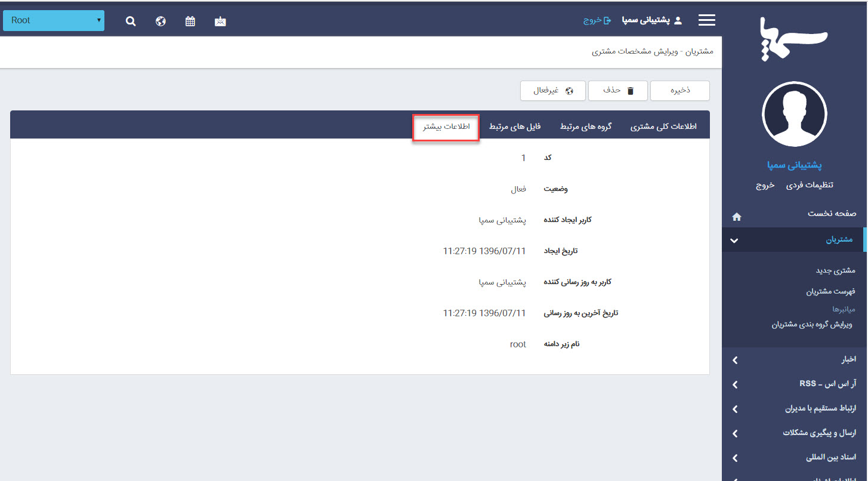Open فهرست مشتریان customer list
The width and height of the screenshot is (868, 481).
coord(830,291)
